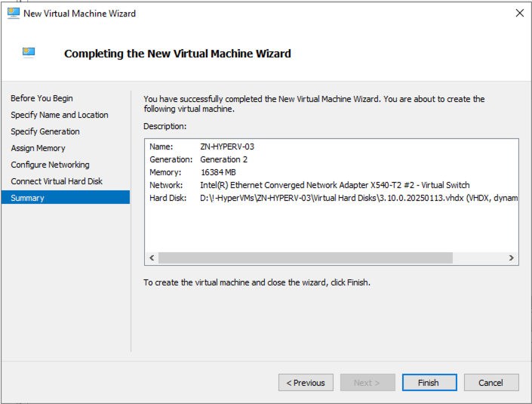
Task: Switch to the Specify Generation step
Action: [45, 131]
